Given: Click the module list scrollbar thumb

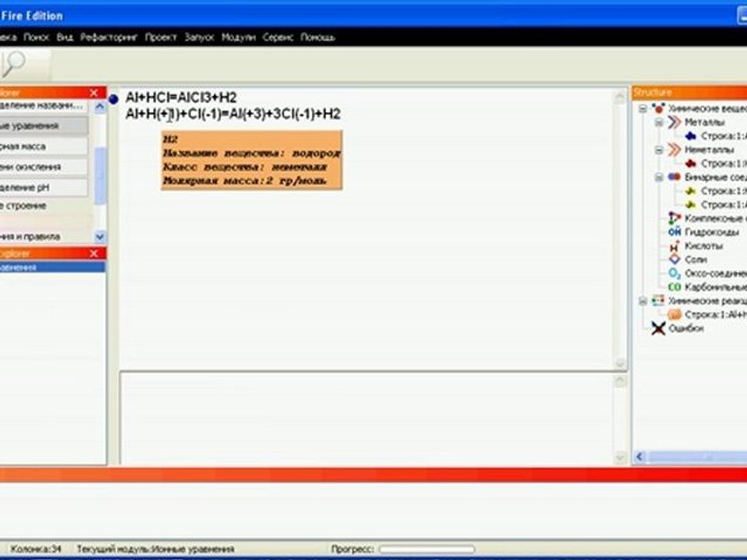Looking at the screenshot, I should (100, 176).
